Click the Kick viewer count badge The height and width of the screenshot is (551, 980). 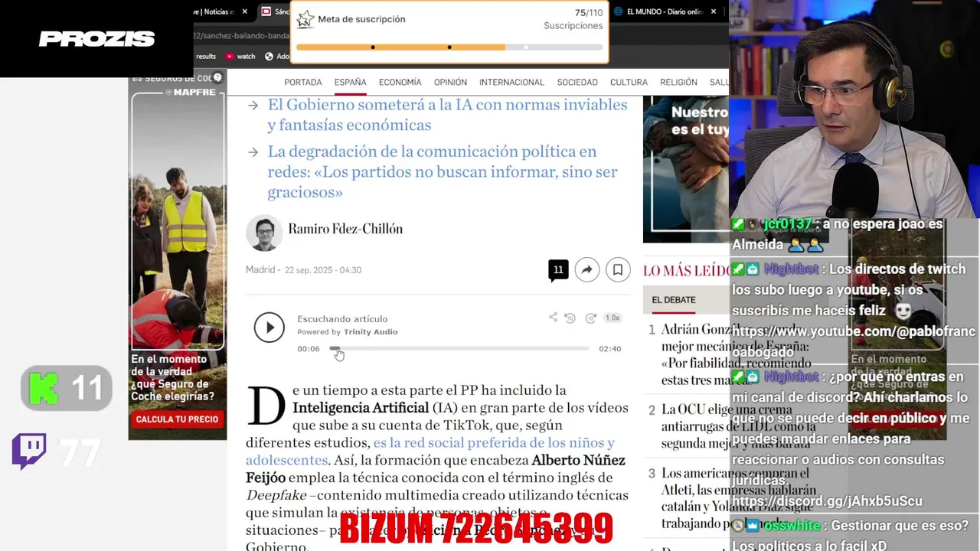(x=67, y=389)
